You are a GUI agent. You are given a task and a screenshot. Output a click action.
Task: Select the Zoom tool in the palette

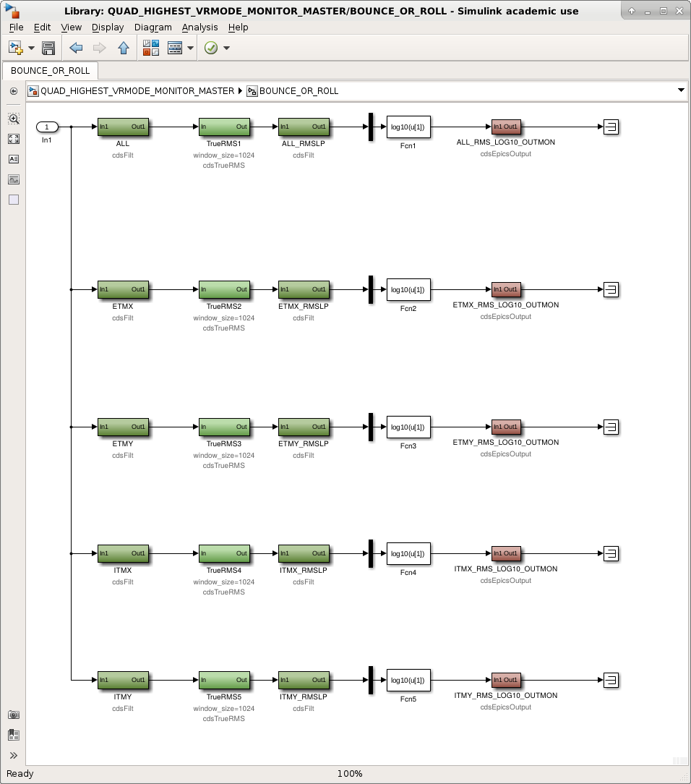click(14, 119)
